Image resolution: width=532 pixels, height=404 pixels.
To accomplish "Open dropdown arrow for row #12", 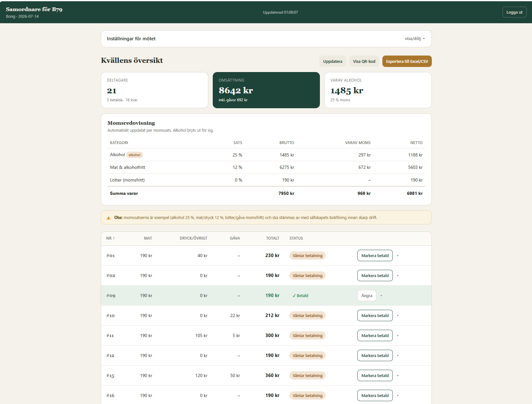I will [x=398, y=355].
